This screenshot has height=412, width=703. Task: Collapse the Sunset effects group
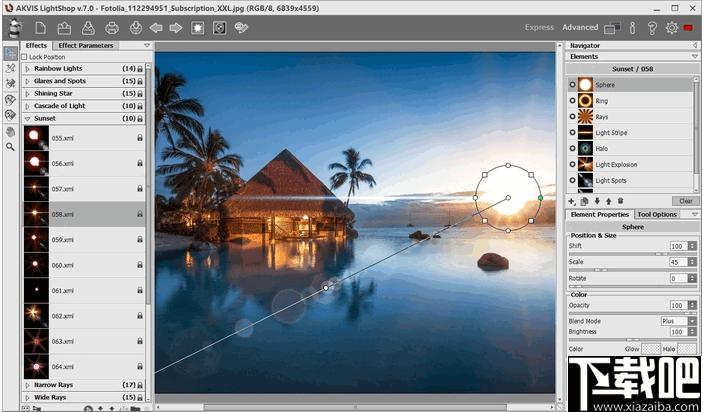pos(27,119)
